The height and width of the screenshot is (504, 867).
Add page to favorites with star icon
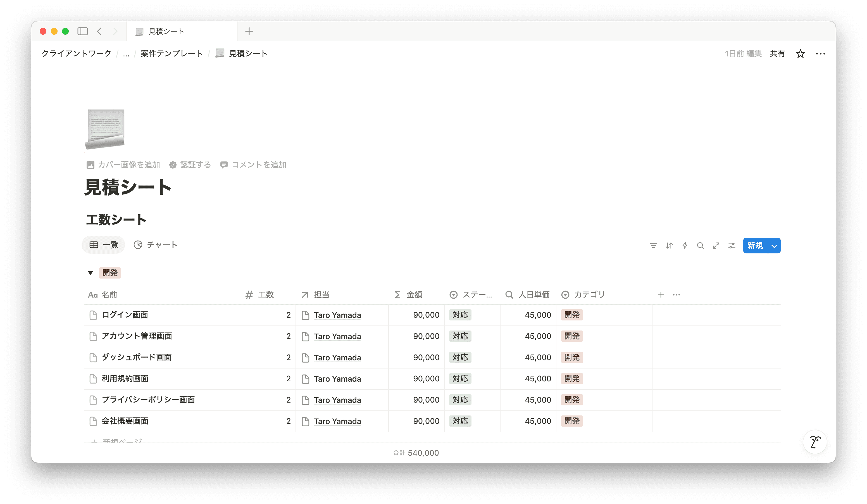point(800,54)
